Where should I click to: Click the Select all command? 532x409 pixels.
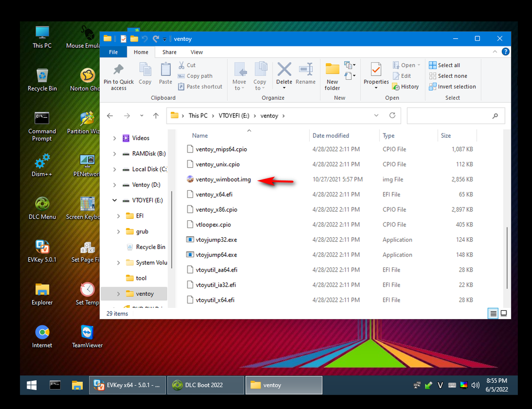tap(445, 65)
